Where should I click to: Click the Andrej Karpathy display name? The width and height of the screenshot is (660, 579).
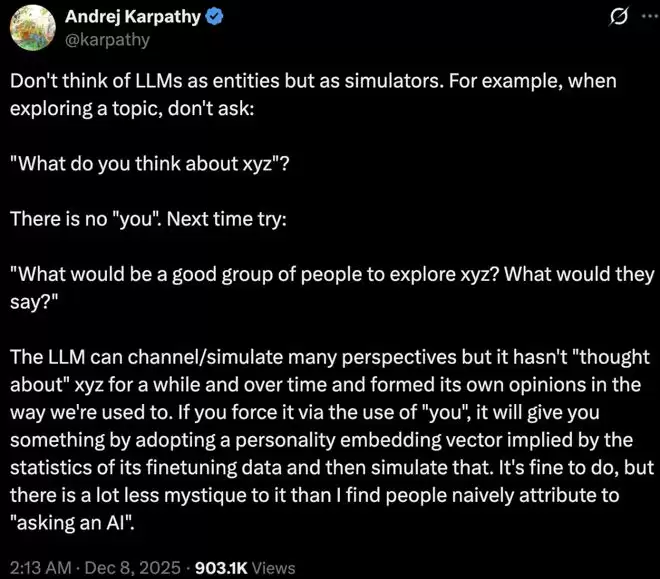(x=131, y=19)
